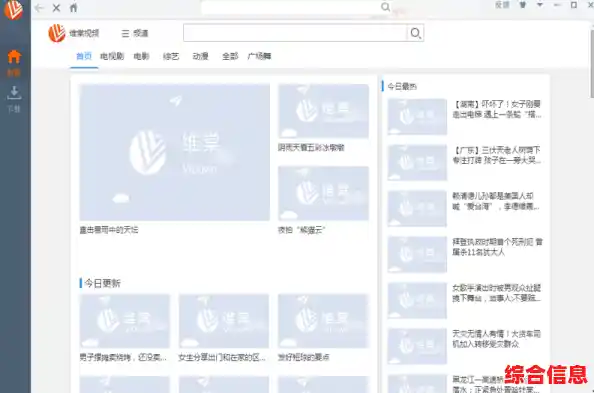This screenshot has height=393, width=594.
Task: Switch to the 电视剧 tab
Action: point(112,56)
